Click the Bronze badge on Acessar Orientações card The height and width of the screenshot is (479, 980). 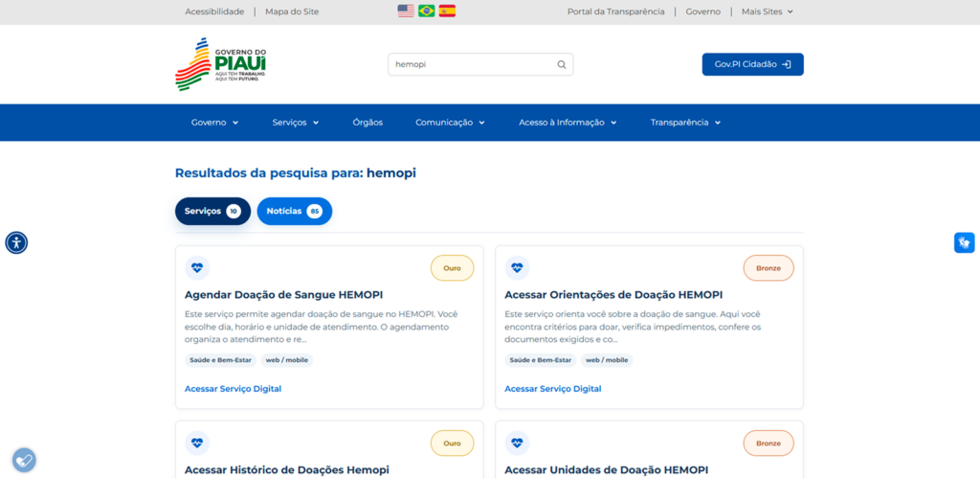pos(768,267)
